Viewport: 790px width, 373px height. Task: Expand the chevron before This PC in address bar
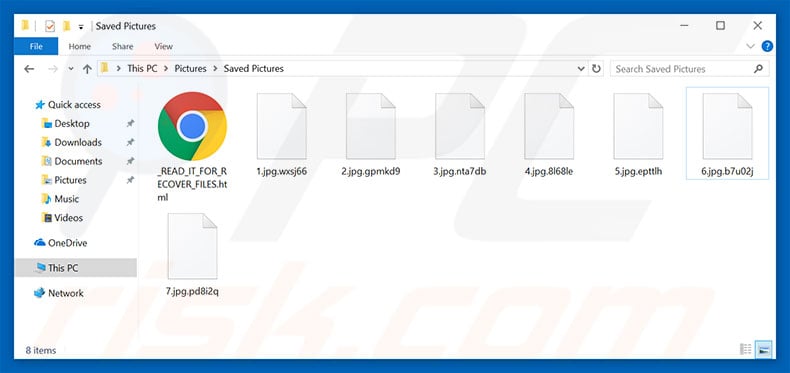coord(119,69)
